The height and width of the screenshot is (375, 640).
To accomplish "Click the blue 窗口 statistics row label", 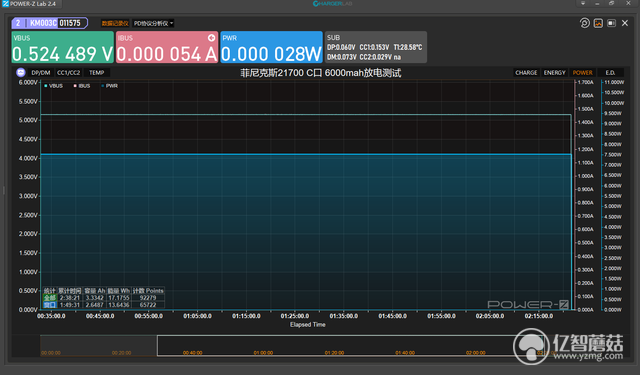I will [49, 305].
